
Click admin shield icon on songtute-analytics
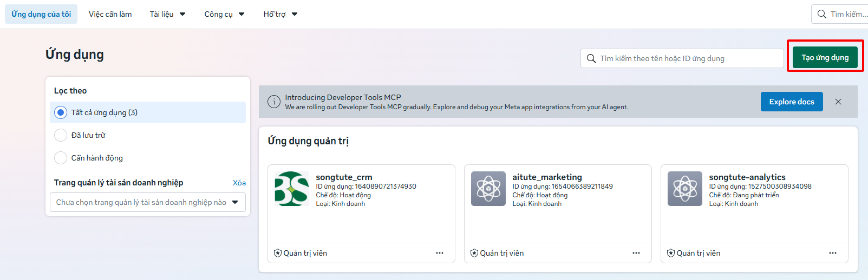(x=671, y=253)
